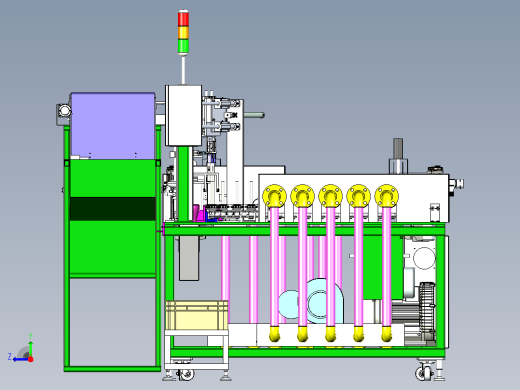Viewport: 520px width, 390px height.
Task: Select the white control box below the signal tower
Action: tap(183, 115)
